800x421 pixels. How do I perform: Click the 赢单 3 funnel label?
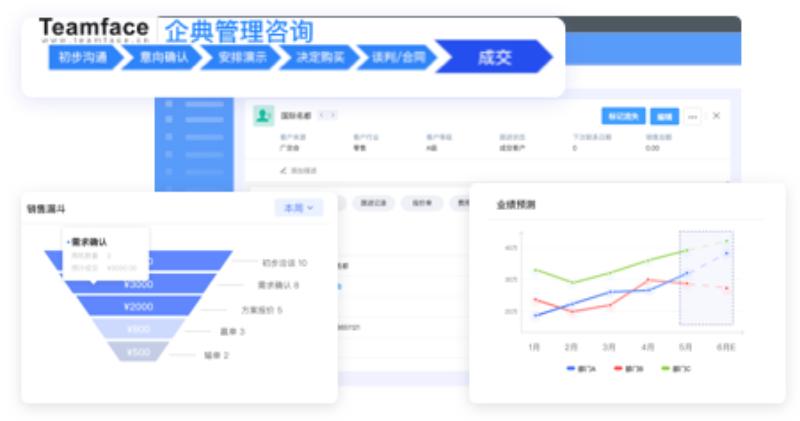(x=232, y=332)
